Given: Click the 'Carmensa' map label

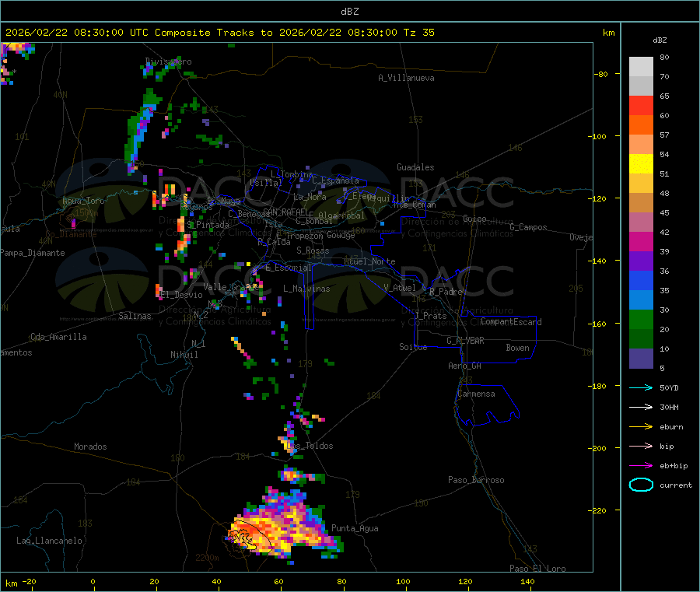Looking at the screenshot, I should coord(476,394).
